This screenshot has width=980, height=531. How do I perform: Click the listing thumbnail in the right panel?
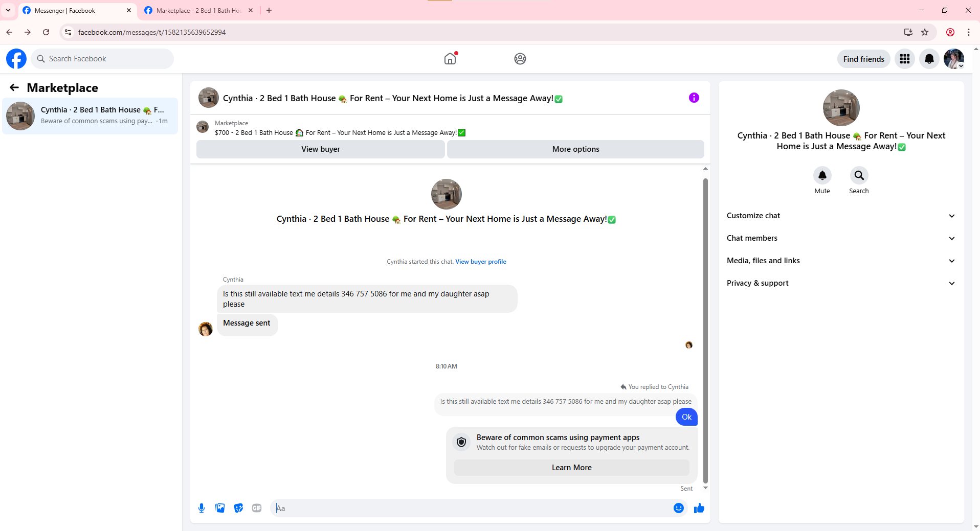coord(841,108)
